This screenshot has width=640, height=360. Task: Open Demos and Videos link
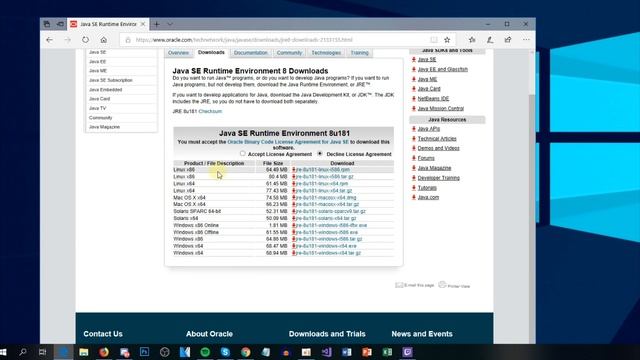tap(438, 148)
